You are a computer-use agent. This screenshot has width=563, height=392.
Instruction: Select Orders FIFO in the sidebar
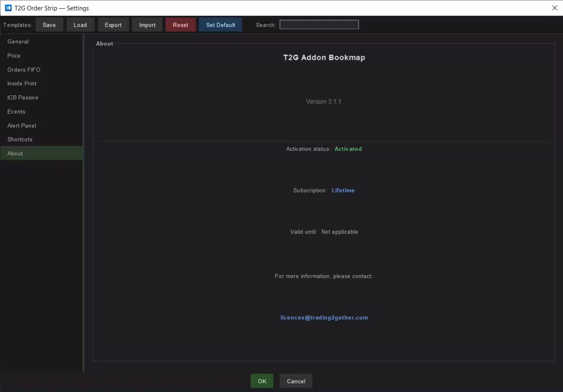41,70
